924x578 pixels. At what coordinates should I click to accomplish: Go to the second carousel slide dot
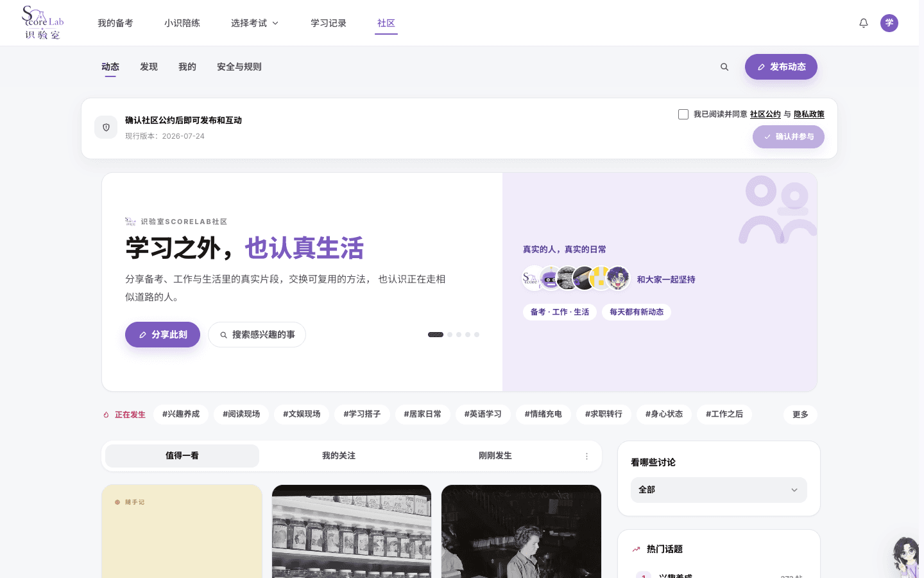(450, 335)
